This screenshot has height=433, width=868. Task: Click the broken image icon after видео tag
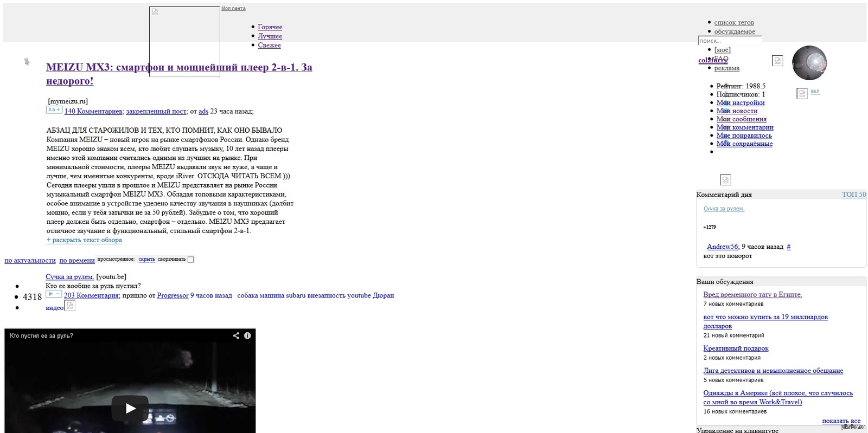pyautogui.click(x=70, y=306)
